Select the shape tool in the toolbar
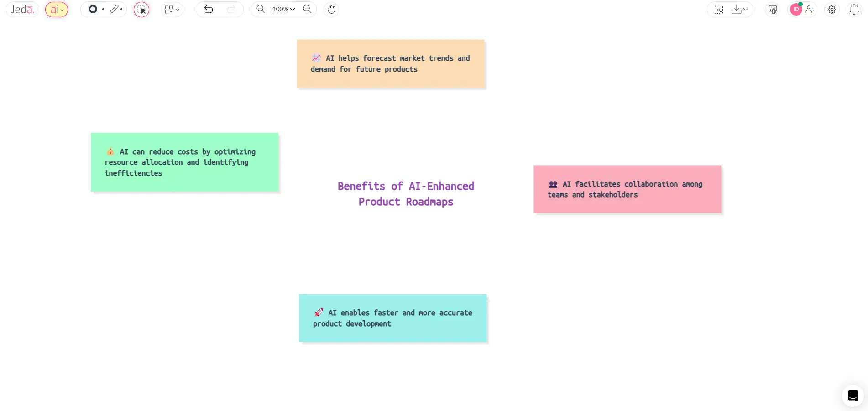The height and width of the screenshot is (411, 868). 93,9
